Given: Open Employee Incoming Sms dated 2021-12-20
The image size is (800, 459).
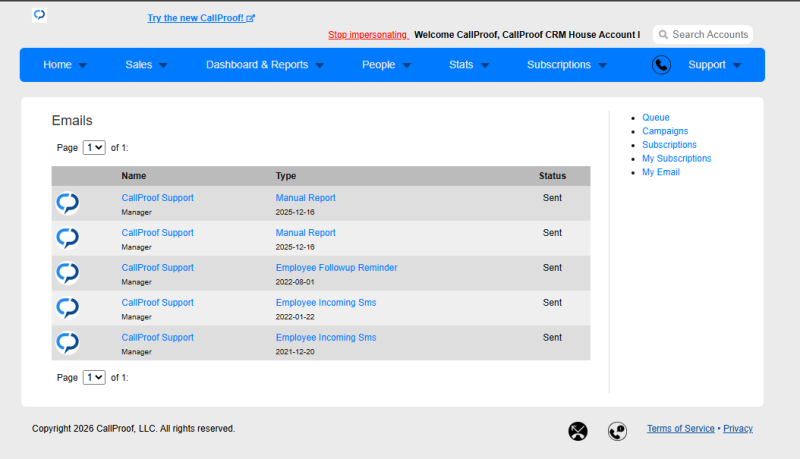Looking at the screenshot, I should pos(326,338).
